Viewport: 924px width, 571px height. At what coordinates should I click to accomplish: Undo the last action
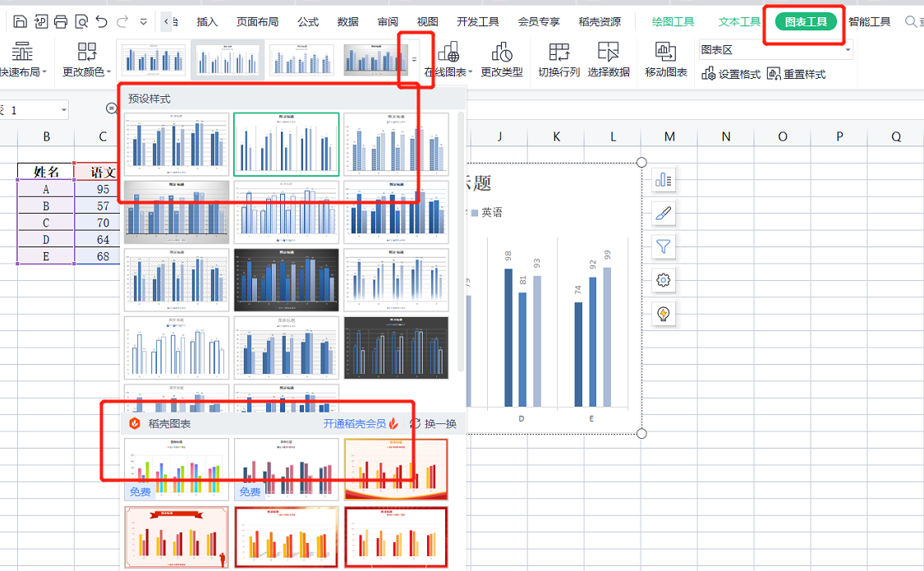click(x=101, y=22)
